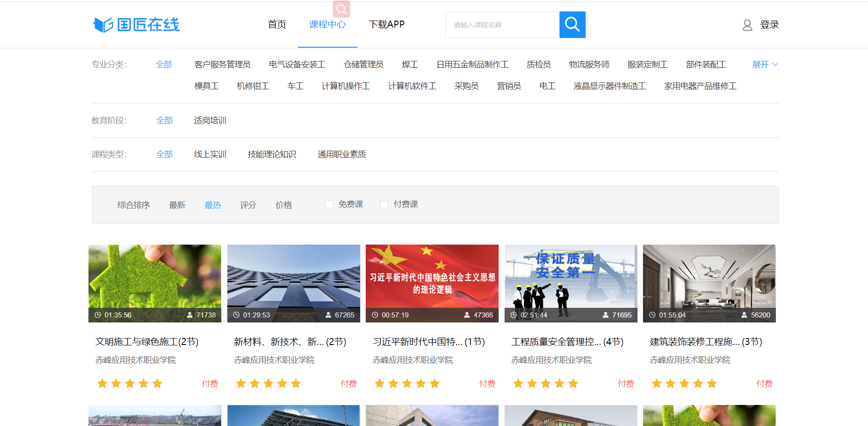The height and width of the screenshot is (426, 868).
Task: Select 适岗培训 education stage
Action: 210,120
